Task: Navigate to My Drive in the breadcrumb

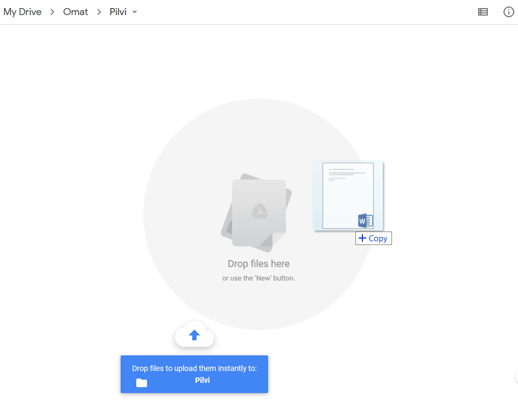Action: tap(23, 12)
